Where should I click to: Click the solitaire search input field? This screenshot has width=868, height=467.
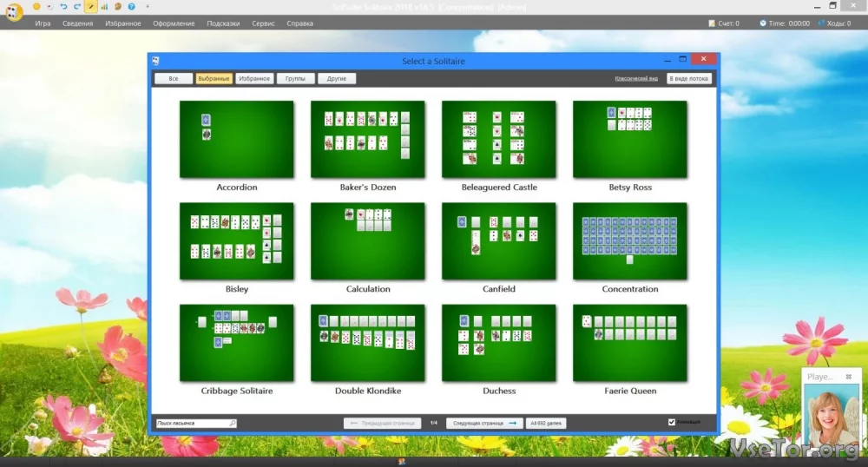click(191, 423)
